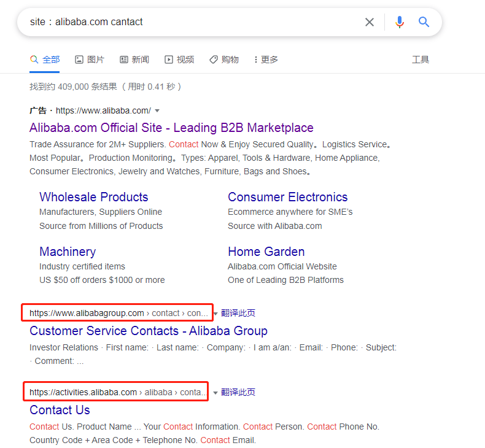
Task: Clear the search box with X icon
Action: click(x=370, y=22)
